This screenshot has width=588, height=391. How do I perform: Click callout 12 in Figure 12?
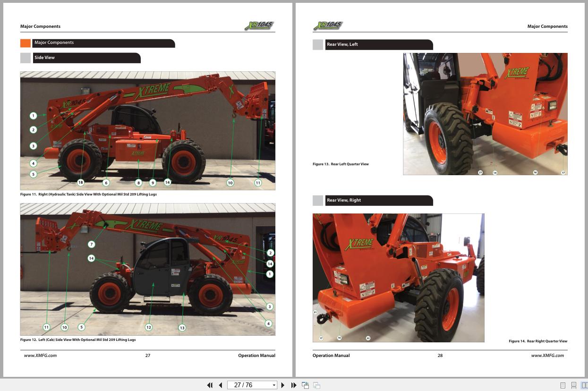tap(149, 327)
